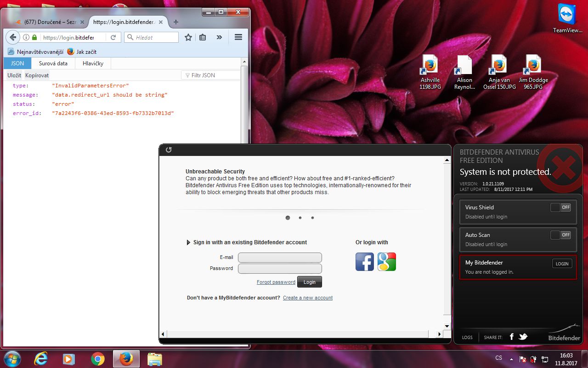Open the CS language indicator

[x=499, y=358]
